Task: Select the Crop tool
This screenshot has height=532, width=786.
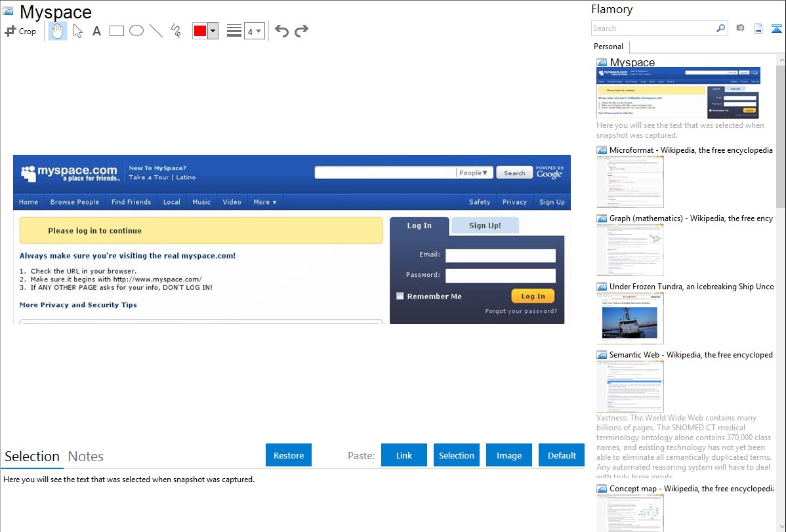Action: [x=20, y=31]
